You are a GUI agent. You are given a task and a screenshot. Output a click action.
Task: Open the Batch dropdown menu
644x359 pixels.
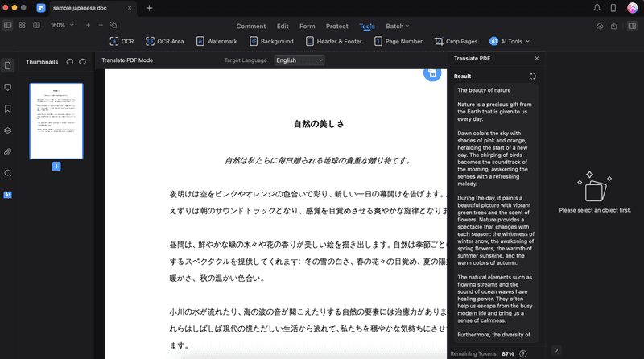click(x=397, y=26)
